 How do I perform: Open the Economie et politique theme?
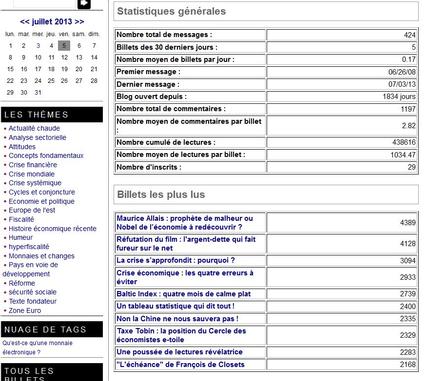coord(41,201)
